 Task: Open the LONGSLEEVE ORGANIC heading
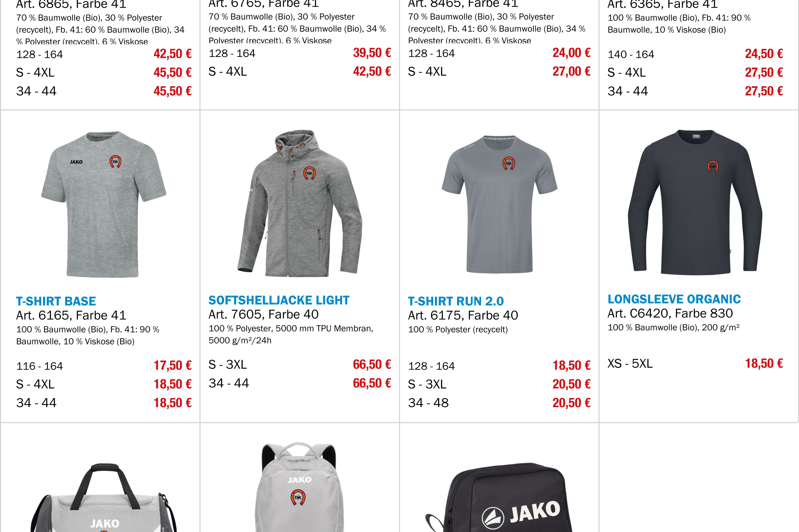click(x=674, y=299)
